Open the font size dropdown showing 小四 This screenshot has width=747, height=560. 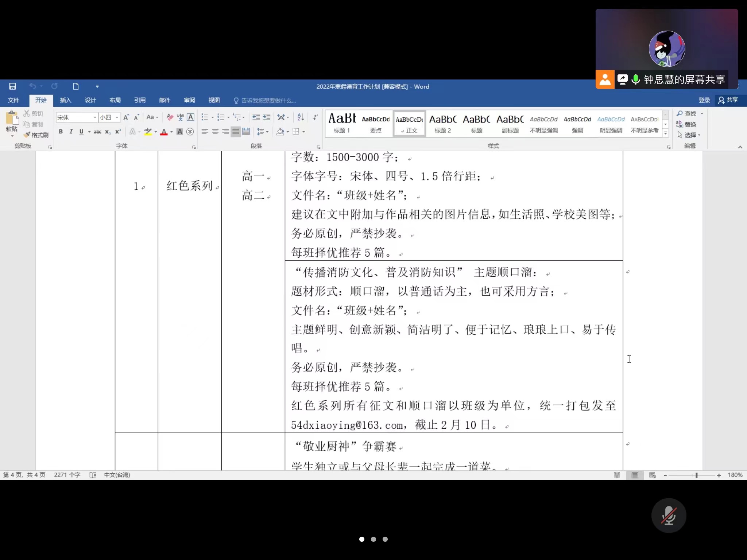point(117,117)
